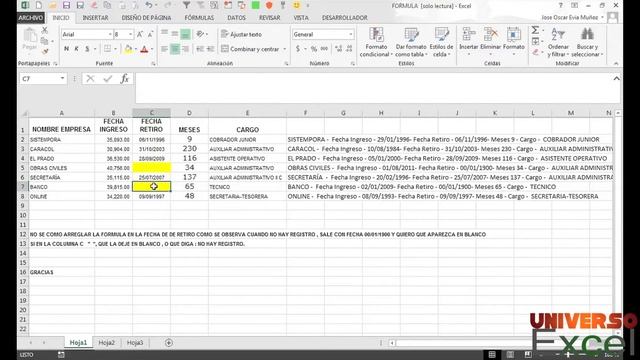Collapse the ribbon with the arrow

coord(616,63)
